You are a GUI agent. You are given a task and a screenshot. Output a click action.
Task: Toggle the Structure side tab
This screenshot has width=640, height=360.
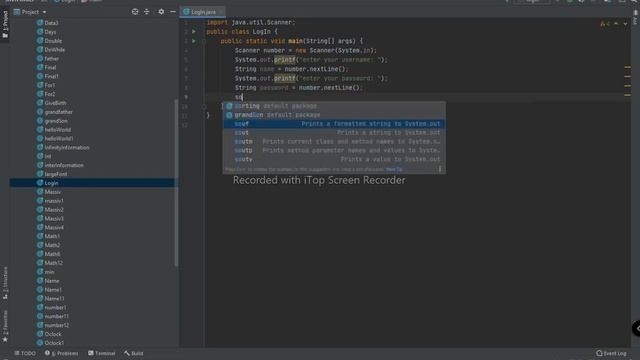[x=5, y=283]
